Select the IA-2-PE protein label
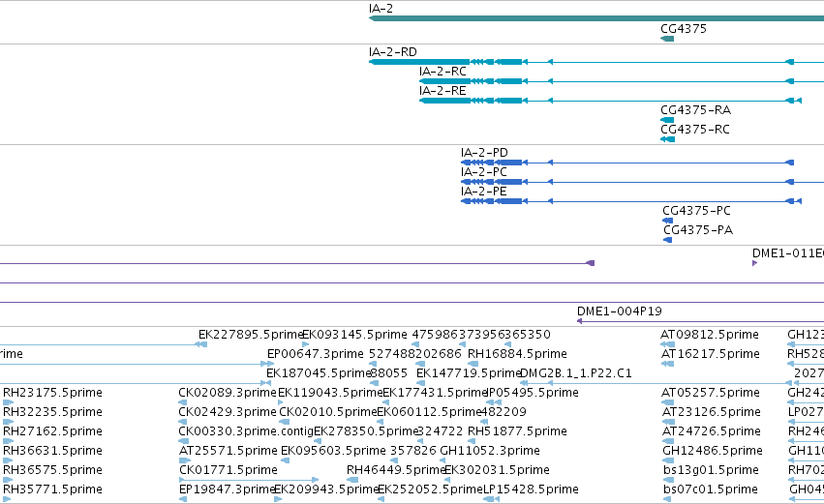 pyautogui.click(x=483, y=192)
